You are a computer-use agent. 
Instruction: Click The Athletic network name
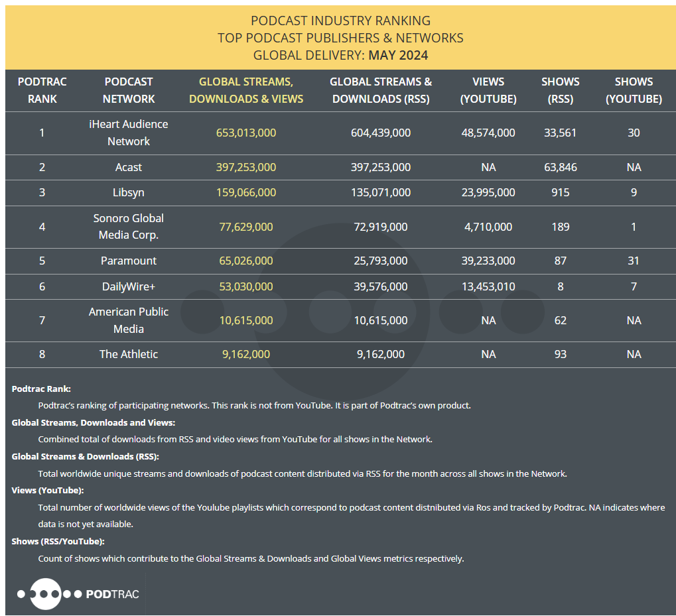tap(129, 354)
